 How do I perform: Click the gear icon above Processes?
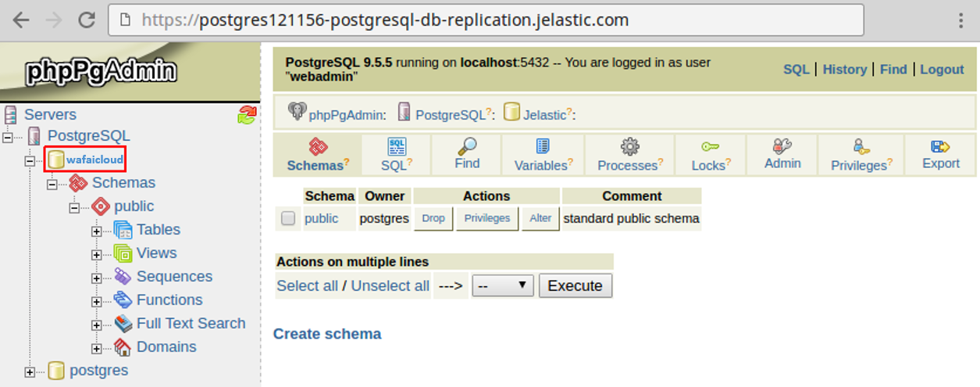point(629,147)
